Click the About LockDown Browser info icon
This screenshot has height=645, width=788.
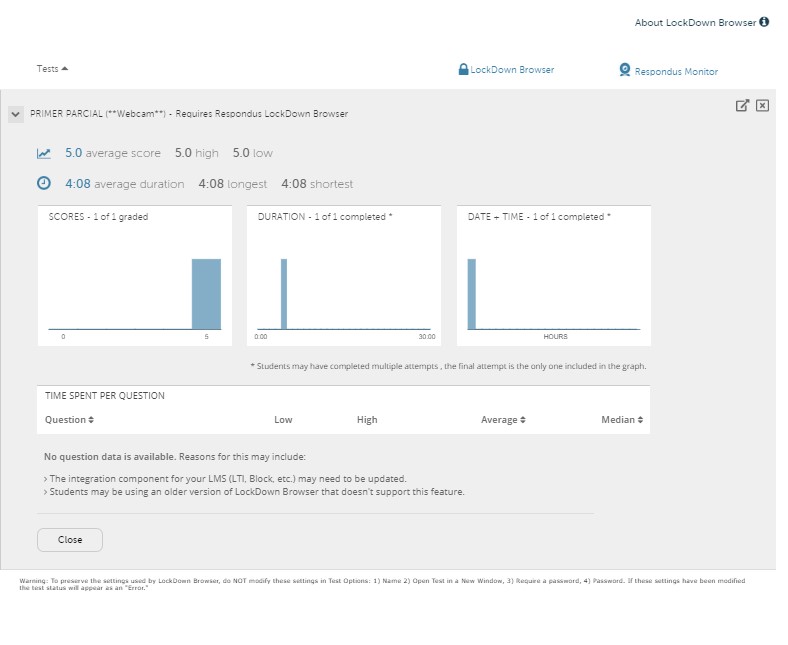point(765,22)
